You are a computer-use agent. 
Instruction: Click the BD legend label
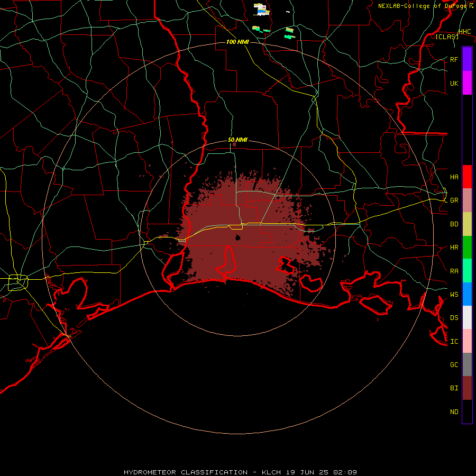pos(454,224)
